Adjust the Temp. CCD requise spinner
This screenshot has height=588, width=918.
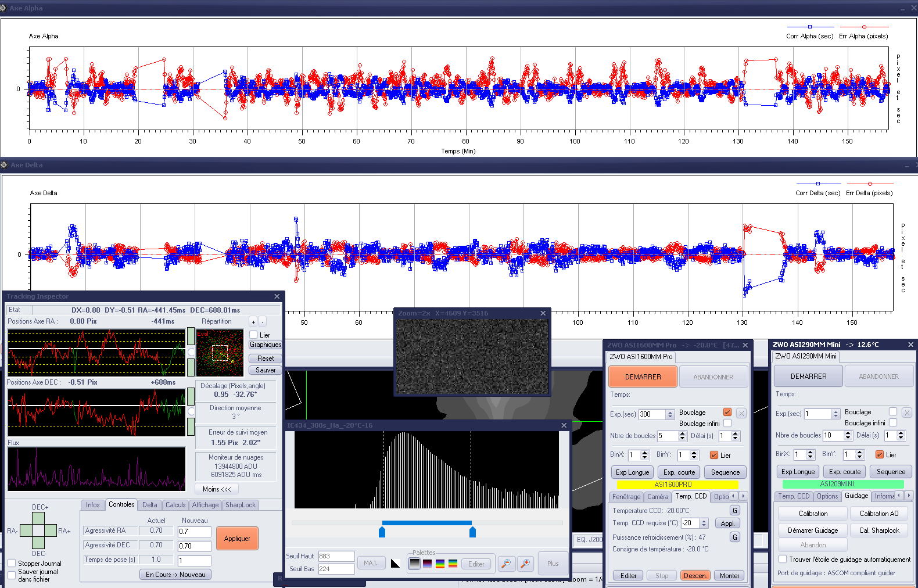704,523
